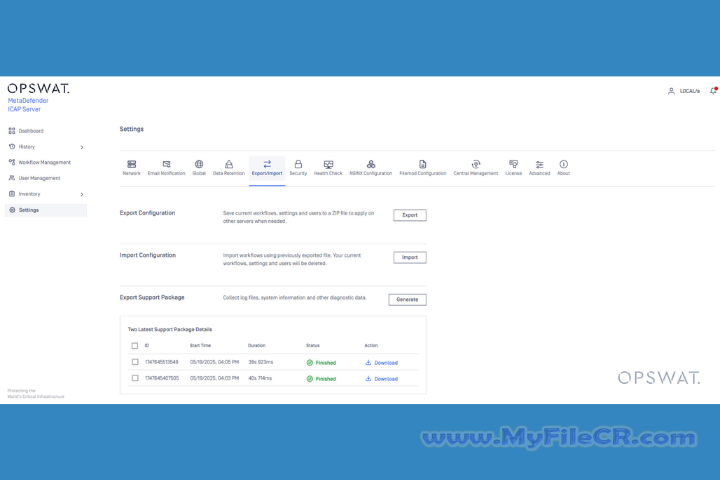The width and height of the screenshot is (720, 480).
Task: Select the Security padlock icon
Action: pos(298,164)
